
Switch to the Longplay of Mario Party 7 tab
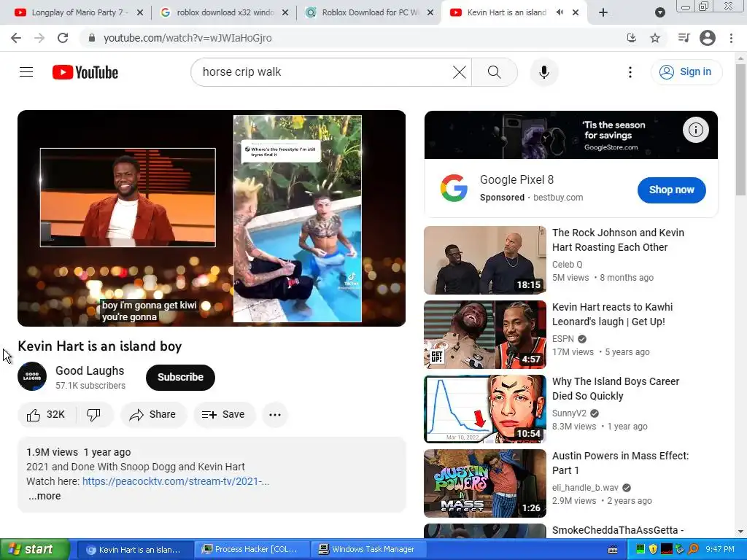pyautogui.click(x=79, y=12)
